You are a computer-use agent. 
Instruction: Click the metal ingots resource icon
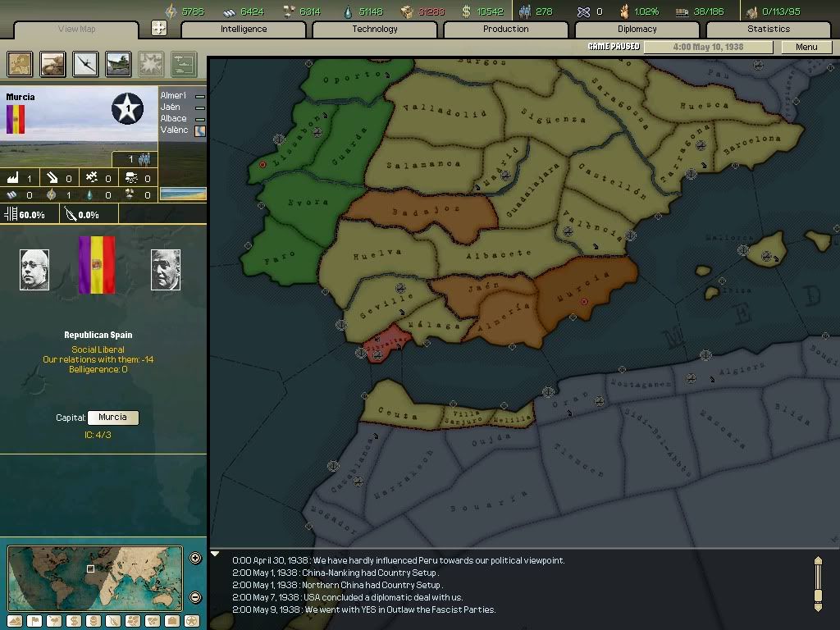[x=230, y=11]
